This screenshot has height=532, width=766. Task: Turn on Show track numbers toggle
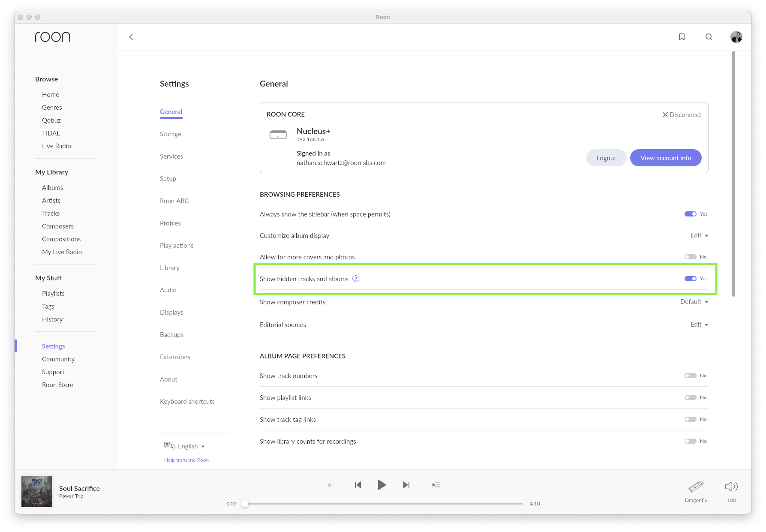690,376
